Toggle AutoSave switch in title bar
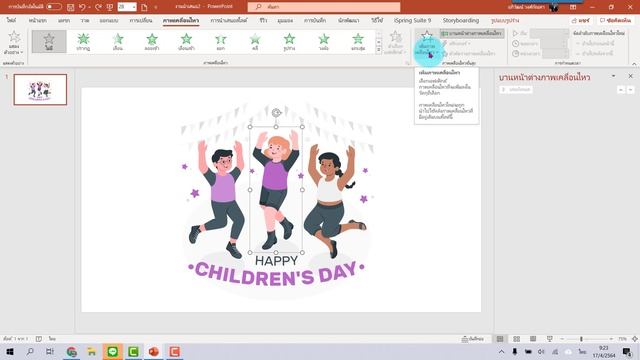 point(53,7)
